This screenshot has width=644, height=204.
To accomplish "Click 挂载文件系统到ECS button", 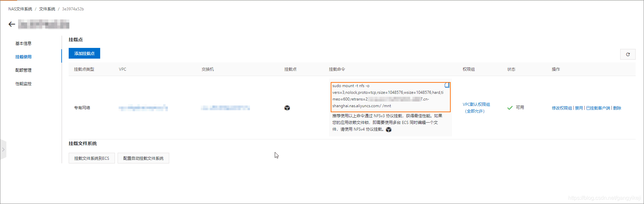I will 92,158.
